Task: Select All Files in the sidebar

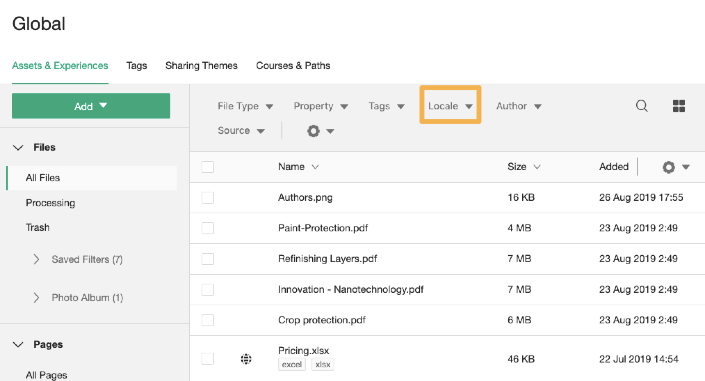Action: coord(92,178)
